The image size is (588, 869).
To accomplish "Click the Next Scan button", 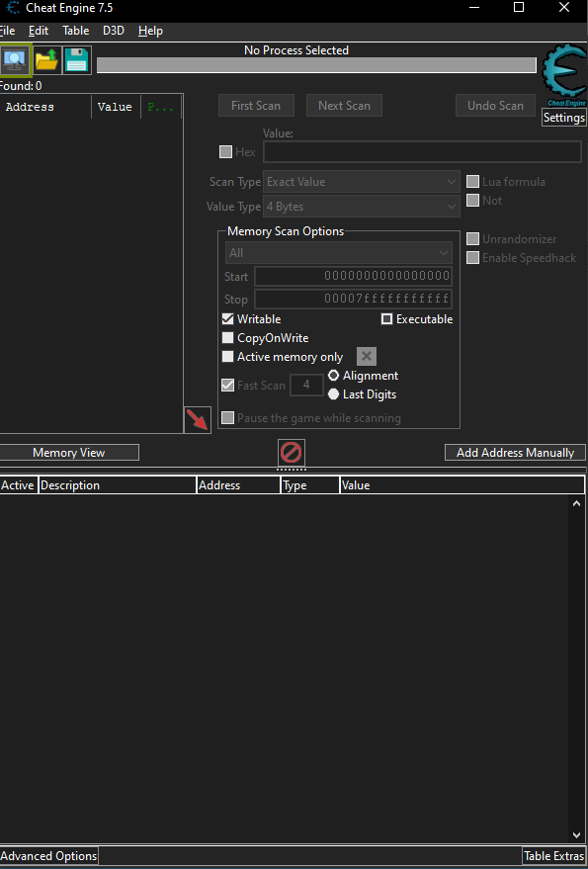I will coord(344,106).
